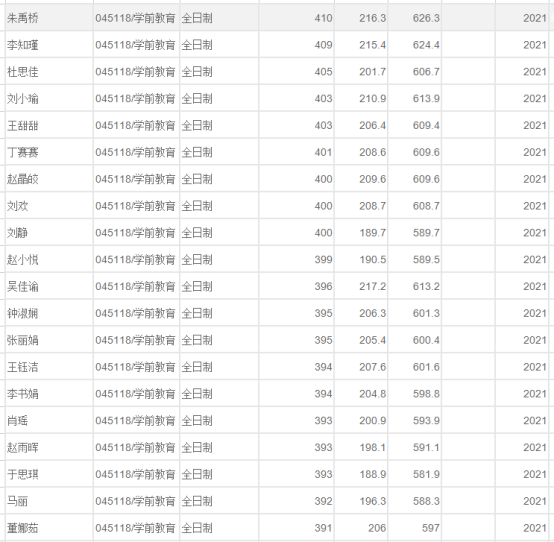This screenshot has height=542, width=554.
Task: Select the total score 589.5
Action: click(x=426, y=260)
